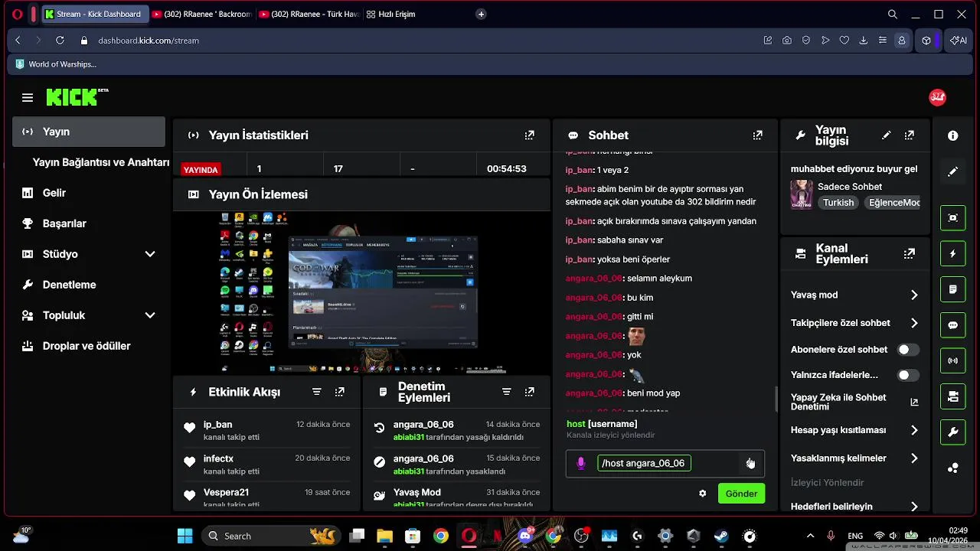Image resolution: width=980 pixels, height=551 pixels.
Task: Select Yayın in the left sidebar
Action: [89, 132]
